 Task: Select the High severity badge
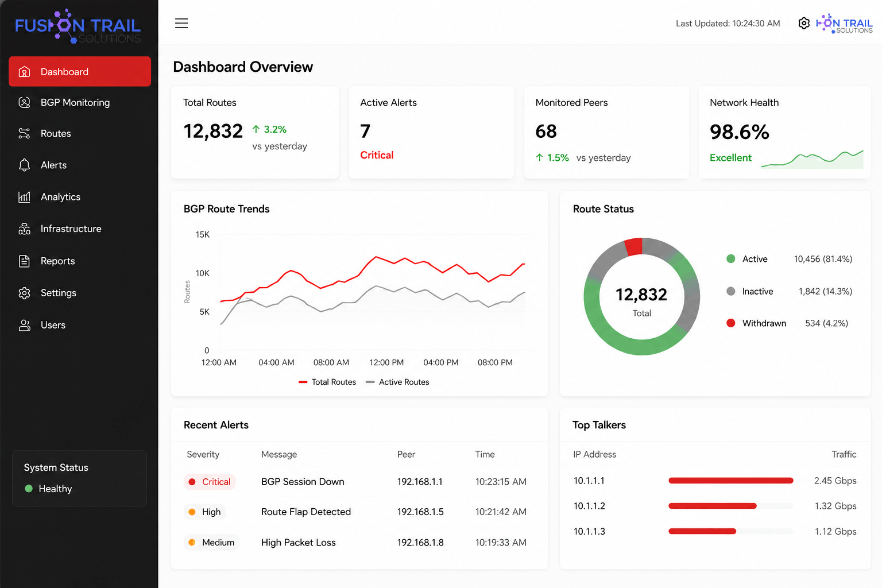pyautogui.click(x=205, y=512)
